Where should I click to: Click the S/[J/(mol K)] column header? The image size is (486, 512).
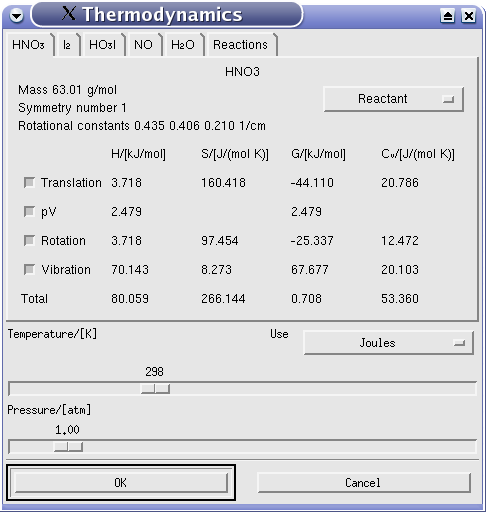click(x=235, y=154)
